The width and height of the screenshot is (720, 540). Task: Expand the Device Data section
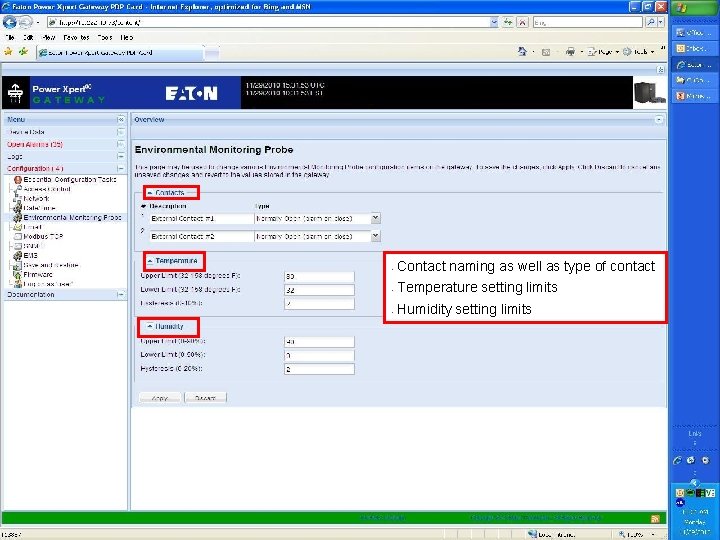click(121, 132)
